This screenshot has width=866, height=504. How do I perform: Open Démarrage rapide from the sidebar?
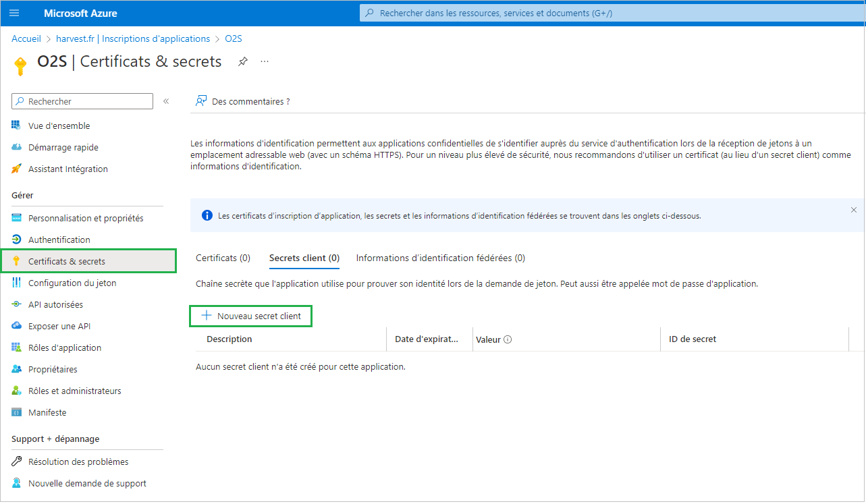[63, 147]
